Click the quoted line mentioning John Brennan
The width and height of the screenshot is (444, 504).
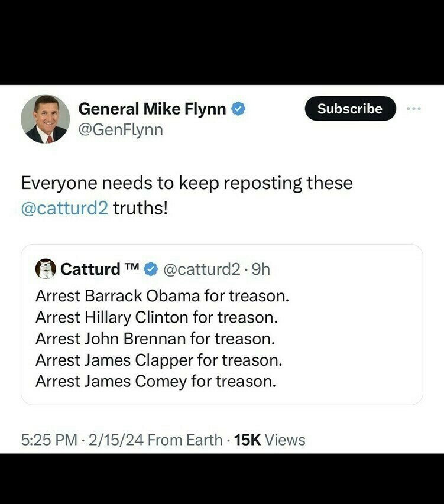[x=155, y=338]
